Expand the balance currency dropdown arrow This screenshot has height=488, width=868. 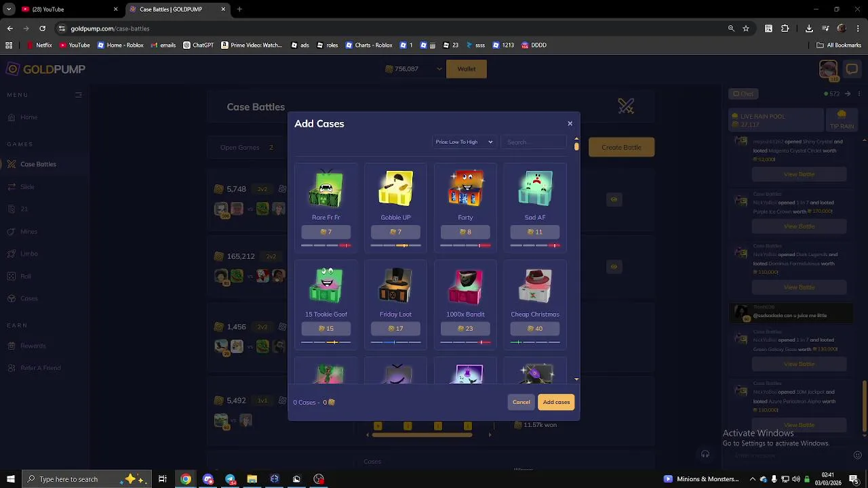tap(439, 68)
